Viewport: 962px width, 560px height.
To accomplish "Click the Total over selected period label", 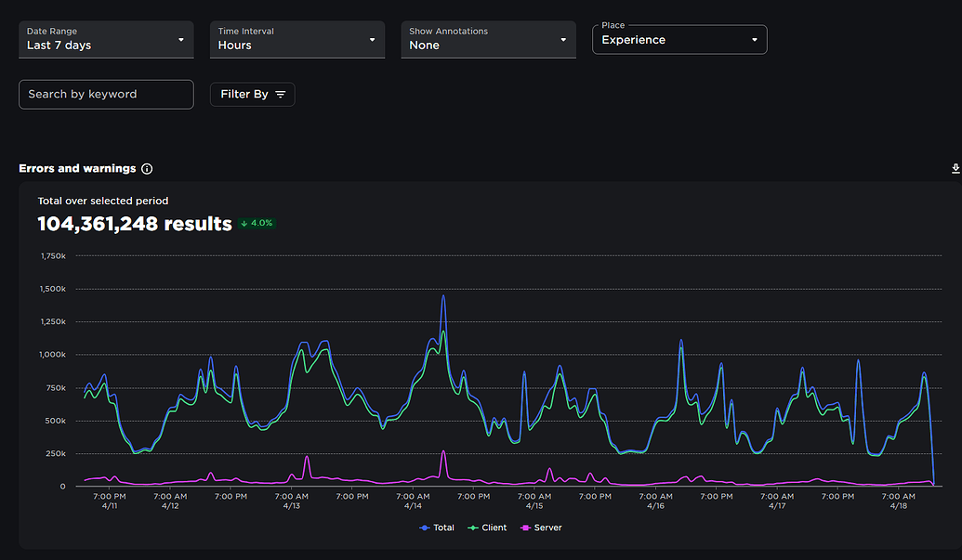I will click(102, 201).
